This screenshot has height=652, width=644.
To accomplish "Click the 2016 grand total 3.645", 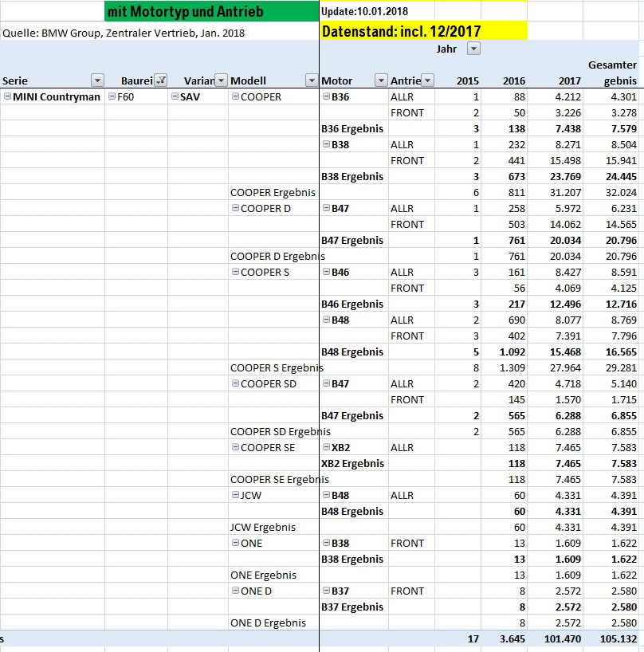I will pos(512,638).
